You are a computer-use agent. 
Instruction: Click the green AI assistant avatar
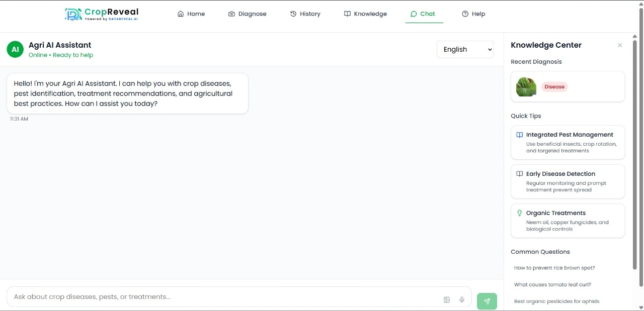coord(15,49)
